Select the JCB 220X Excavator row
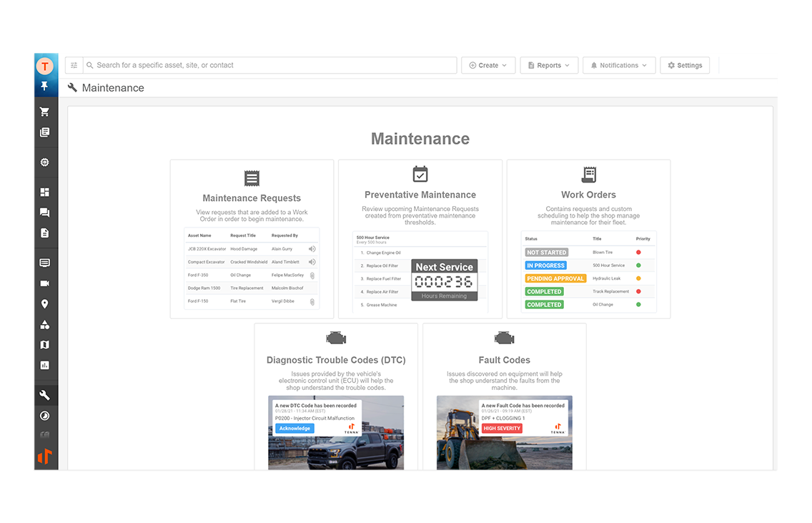812x523 pixels. (252, 249)
